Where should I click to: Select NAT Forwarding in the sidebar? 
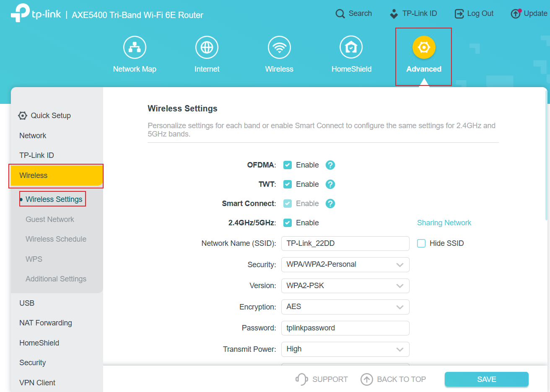45,322
